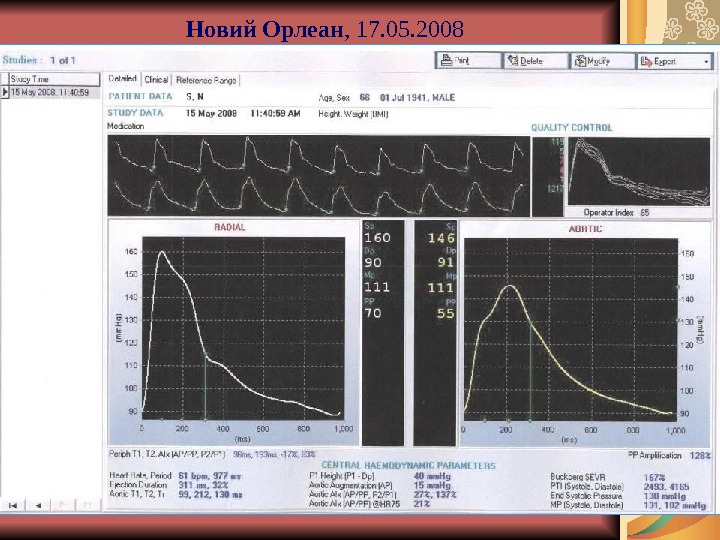720x540 pixels.
Task: Click the QUALITY CONTROL heading
Action: (572, 128)
